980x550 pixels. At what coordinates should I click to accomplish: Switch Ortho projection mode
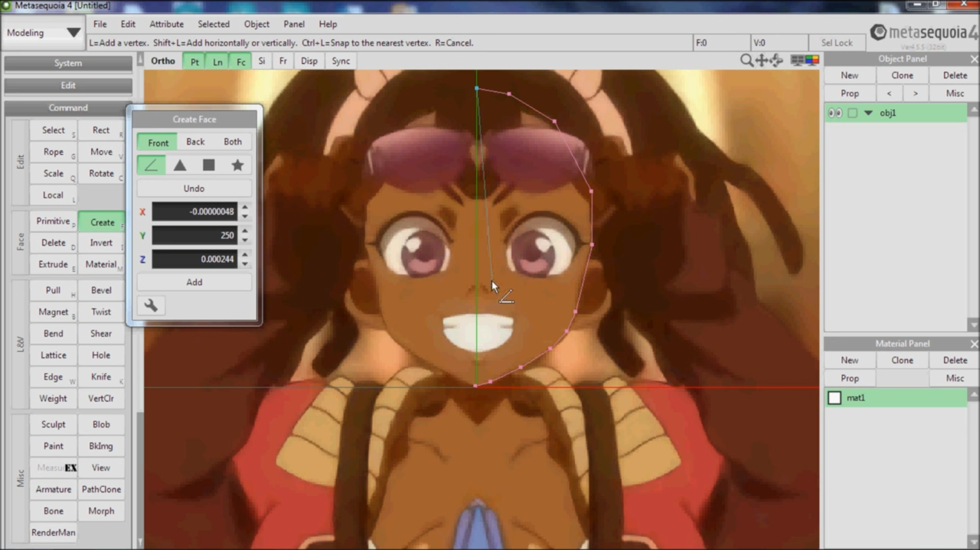[x=163, y=61]
